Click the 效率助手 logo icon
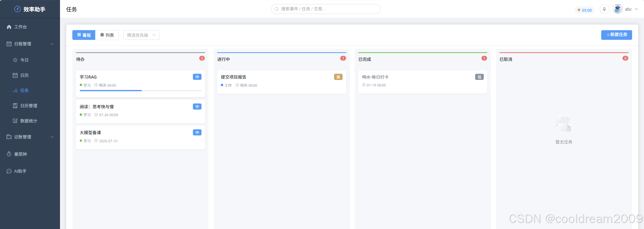The height and width of the screenshot is (229, 644). (x=17, y=9)
